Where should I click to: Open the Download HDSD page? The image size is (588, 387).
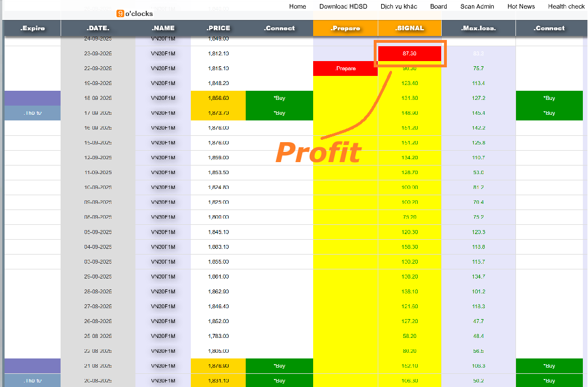pyautogui.click(x=343, y=6)
